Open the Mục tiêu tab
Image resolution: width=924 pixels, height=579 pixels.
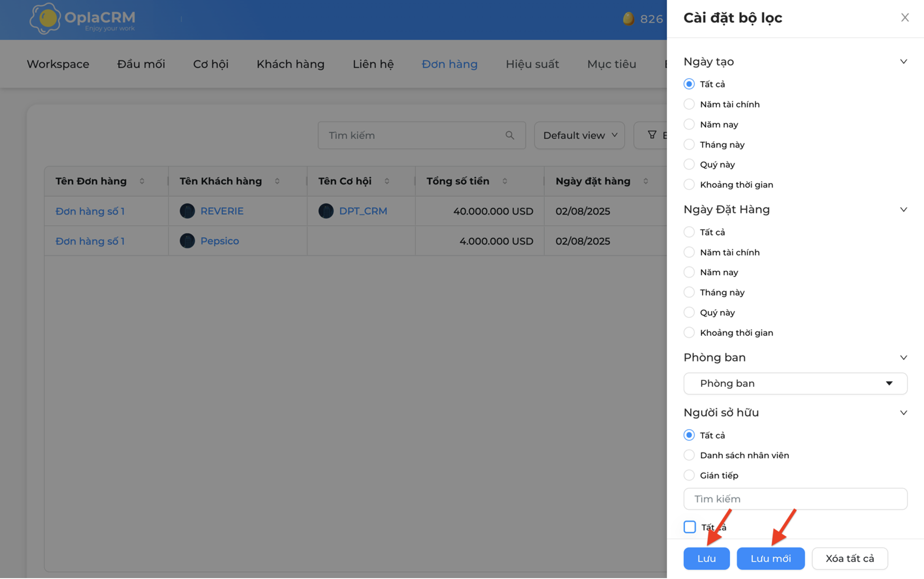point(611,64)
